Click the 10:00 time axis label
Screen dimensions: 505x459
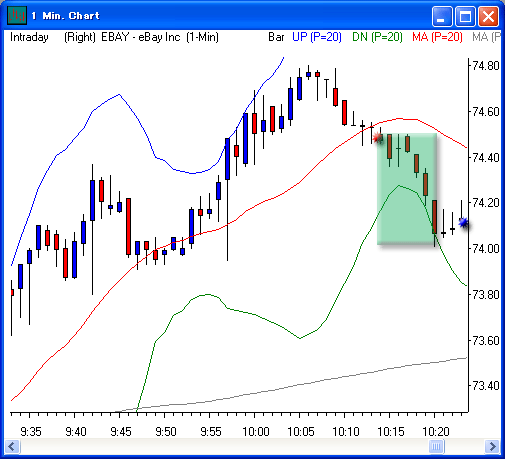click(x=256, y=432)
